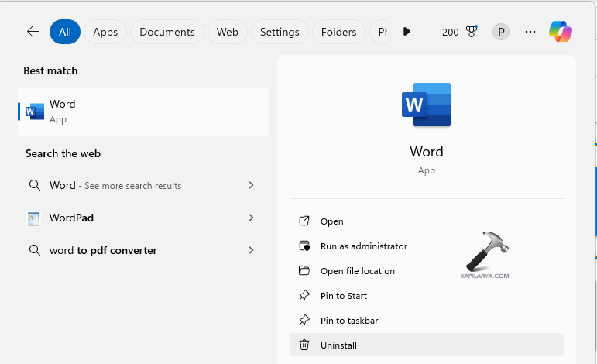Click the P profile avatar
Viewport: 597px width, 364px height.
pos(501,32)
